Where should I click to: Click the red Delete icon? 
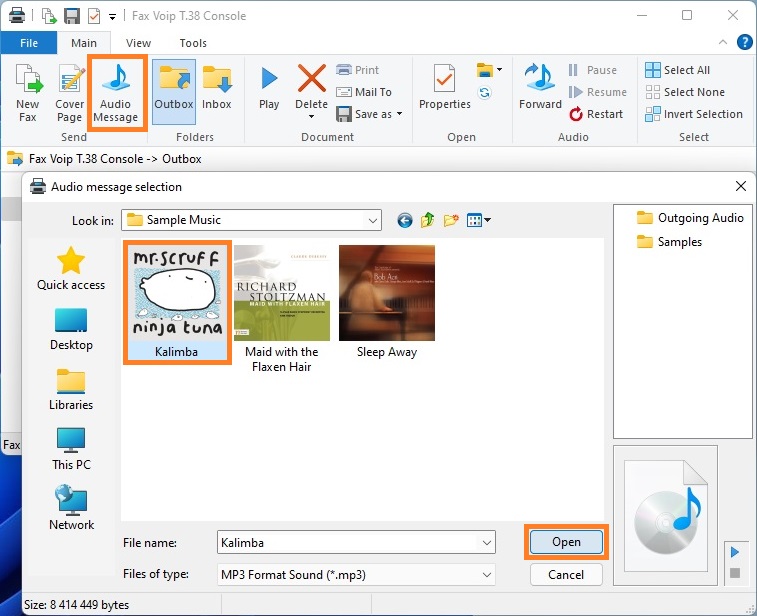(311, 79)
